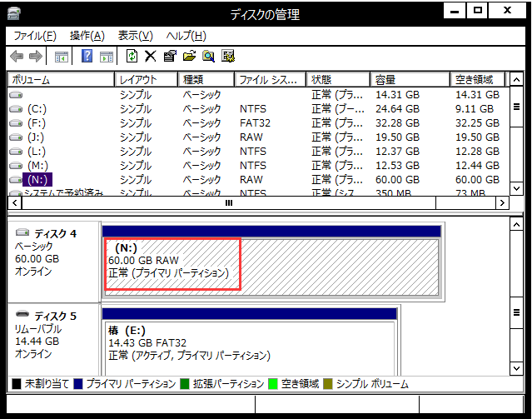The height and width of the screenshot is (419, 532).
Task: Sort by the 空き領域 column header
Action: 478,80
